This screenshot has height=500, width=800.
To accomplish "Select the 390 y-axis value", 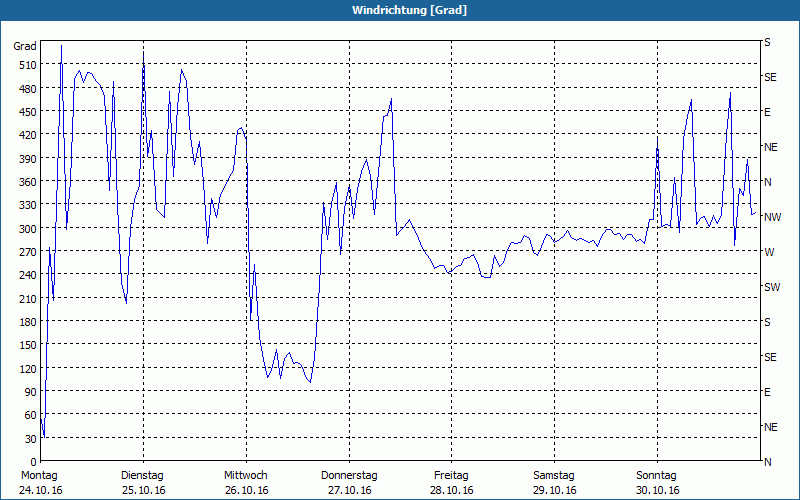I will pyautogui.click(x=29, y=159).
